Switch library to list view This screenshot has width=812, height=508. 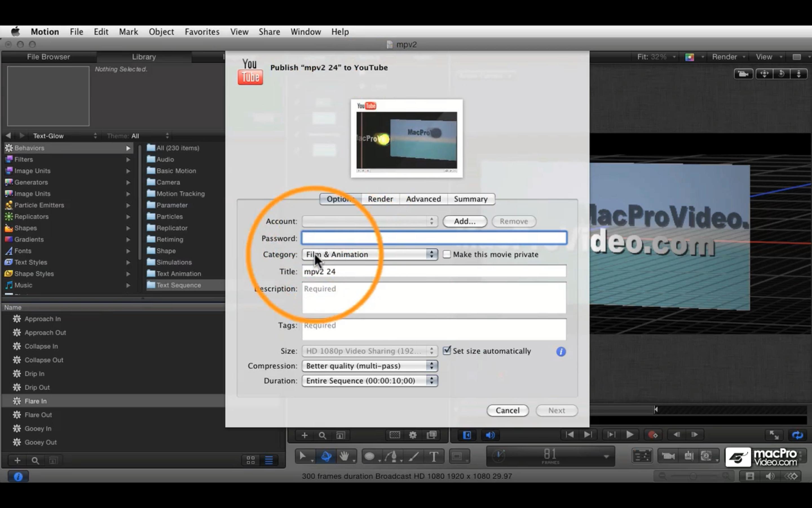(269, 460)
